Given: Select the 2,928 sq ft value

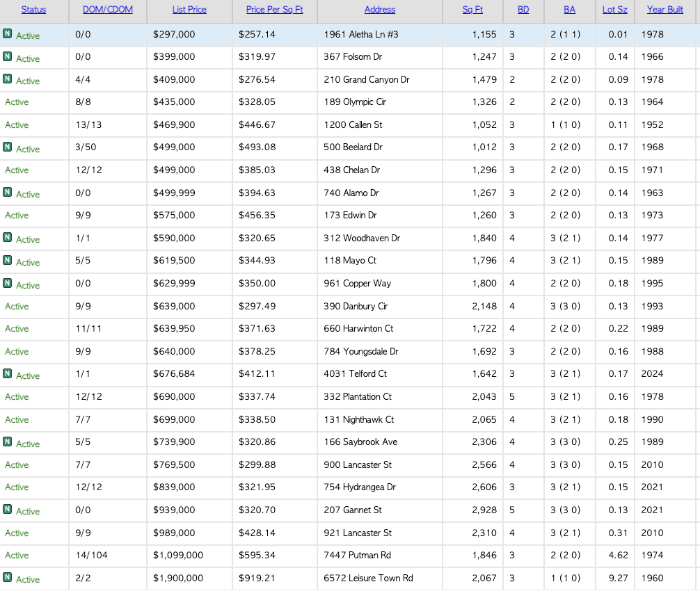Looking at the screenshot, I should 484,510.
